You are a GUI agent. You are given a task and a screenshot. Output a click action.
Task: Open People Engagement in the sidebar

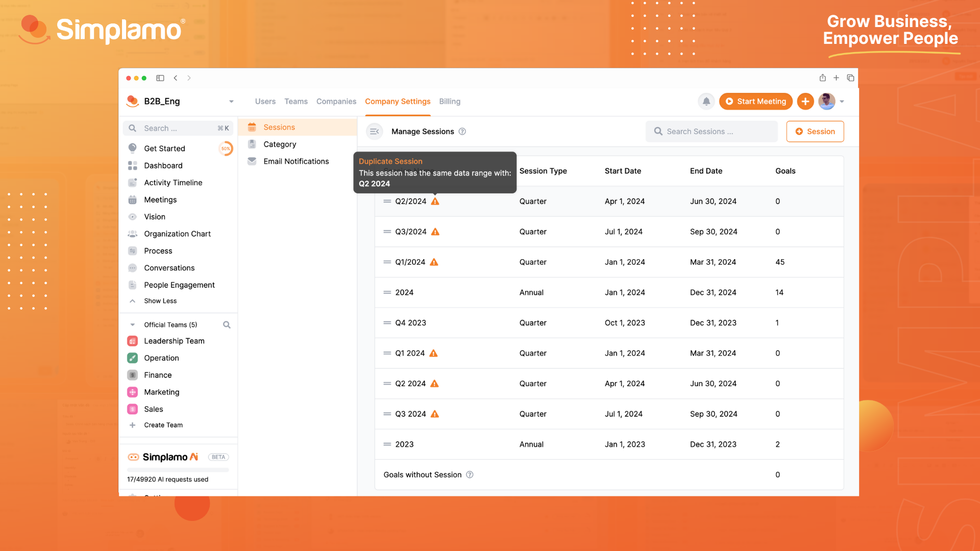click(179, 285)
